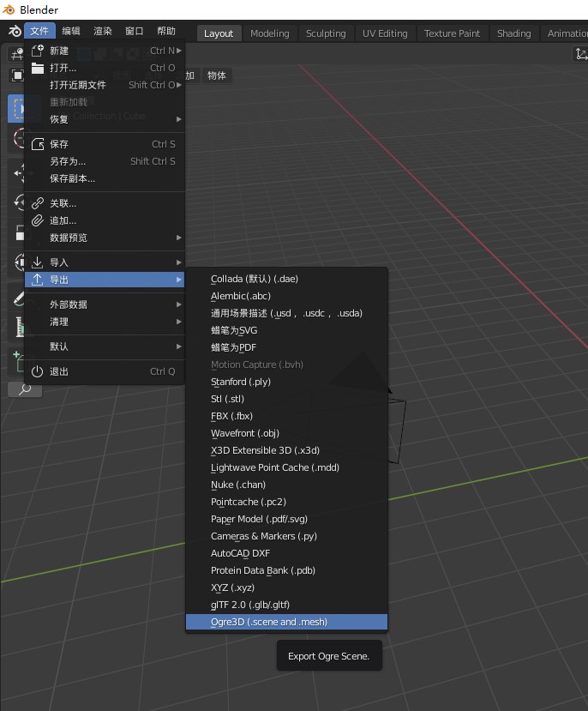Choose 另存为... (Save As) entry
Screen dimensions: 588x711
coord(105,161)
